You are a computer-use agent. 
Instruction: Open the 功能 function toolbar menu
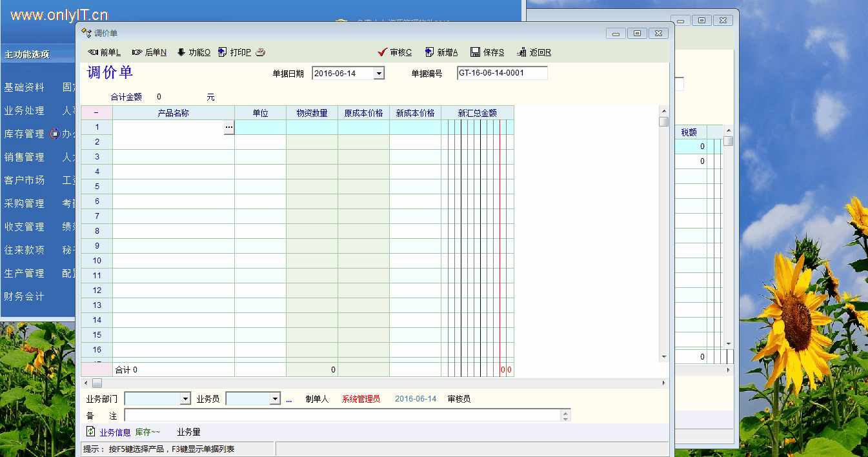pos(194,52)
